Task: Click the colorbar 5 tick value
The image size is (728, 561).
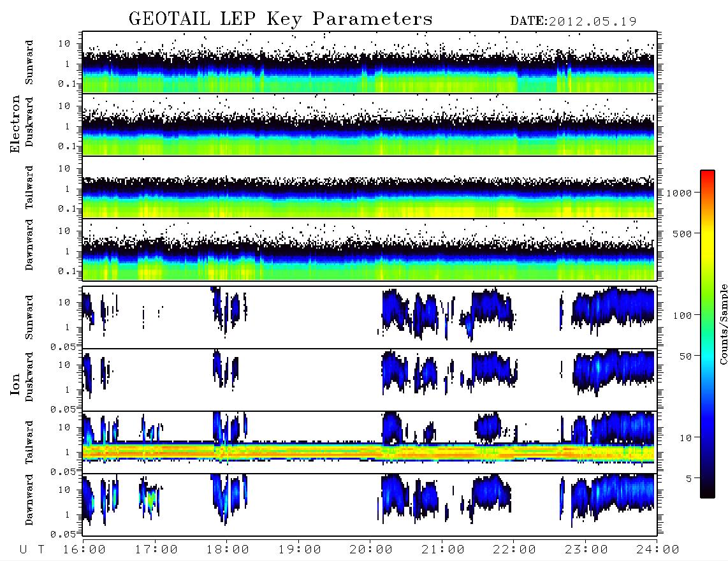Action: [x=689, y=478]
